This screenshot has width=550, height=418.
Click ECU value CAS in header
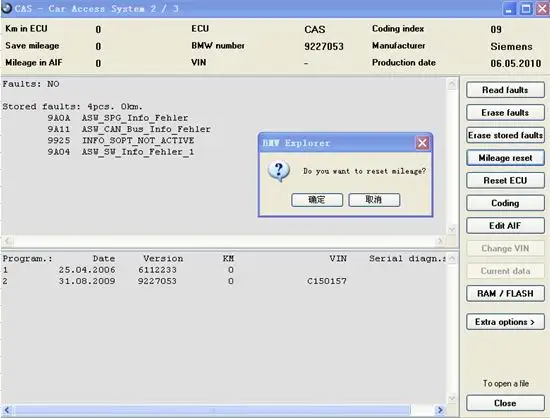point(315,29)
